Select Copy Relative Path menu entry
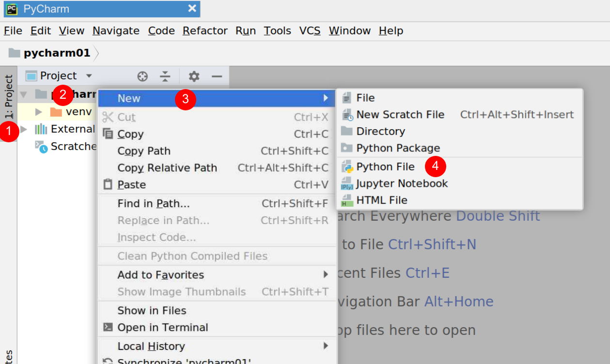 coord(167,168)
